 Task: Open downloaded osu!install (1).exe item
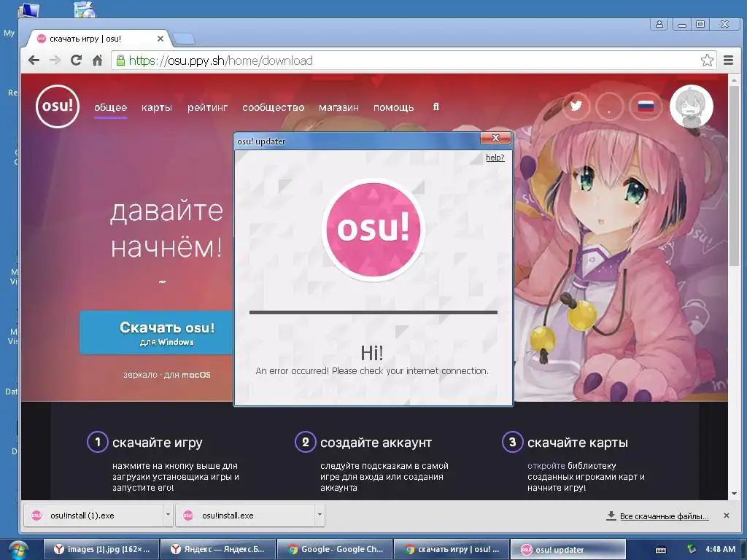(x=94, y=516)
